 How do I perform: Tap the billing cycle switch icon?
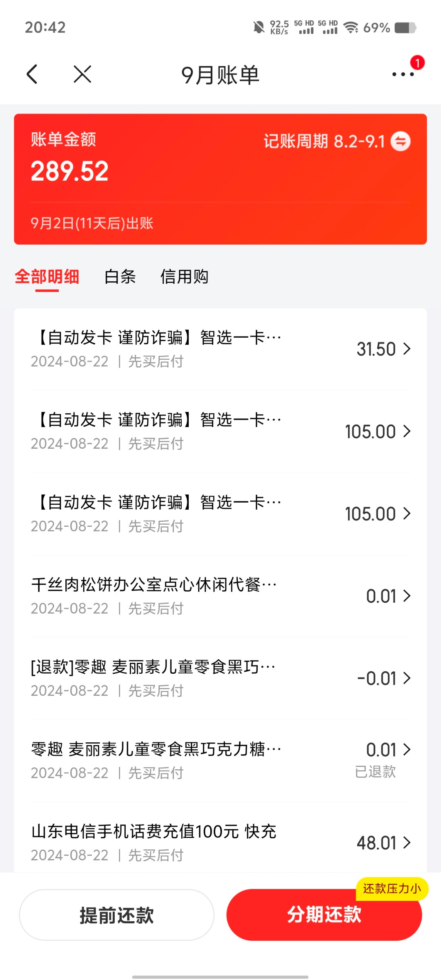coord(401,141)
